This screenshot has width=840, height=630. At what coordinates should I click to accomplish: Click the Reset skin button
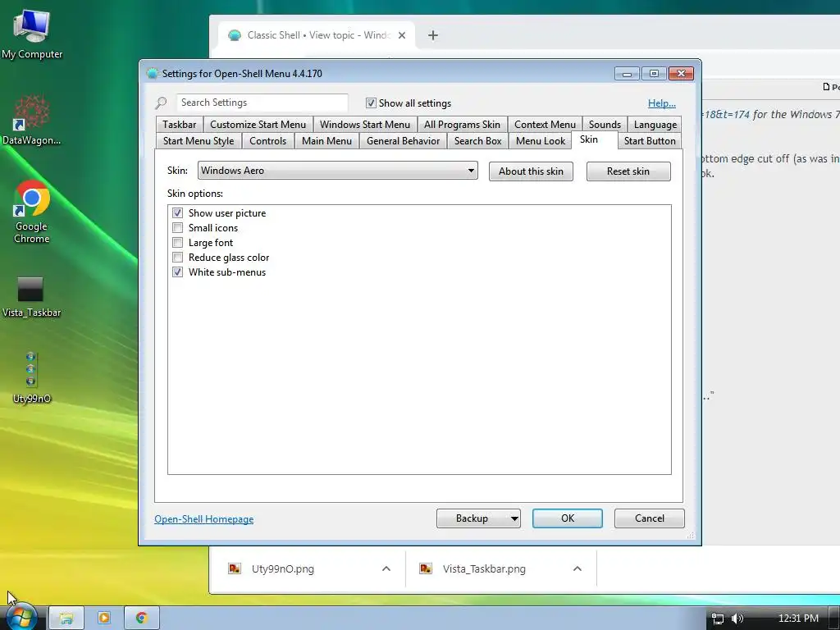628,171
